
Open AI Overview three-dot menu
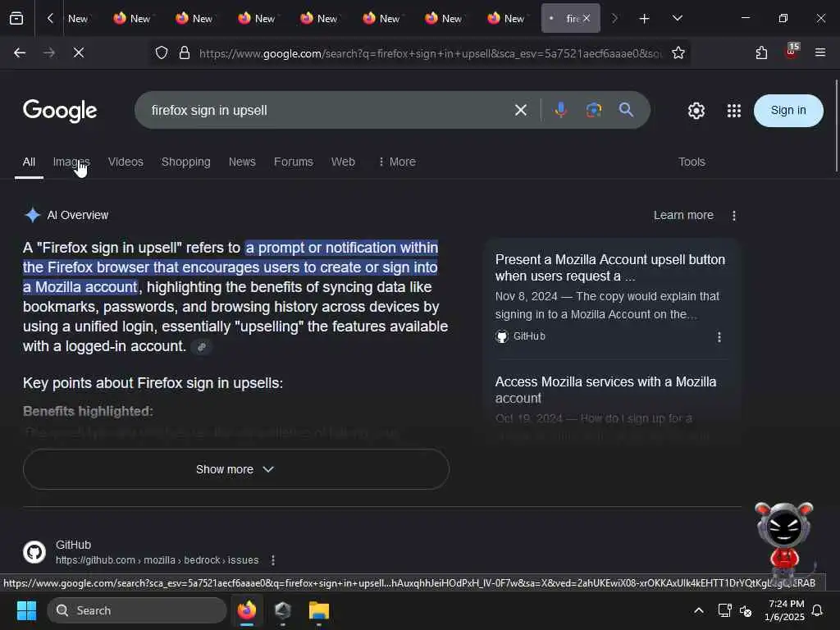pyautogui.click(x=734, y=216)
